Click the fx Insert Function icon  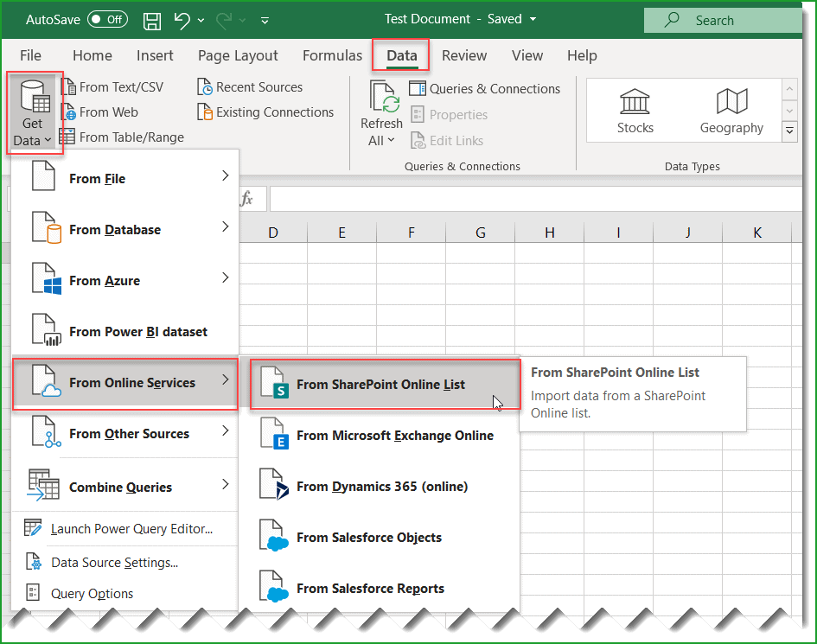point(246,199)
